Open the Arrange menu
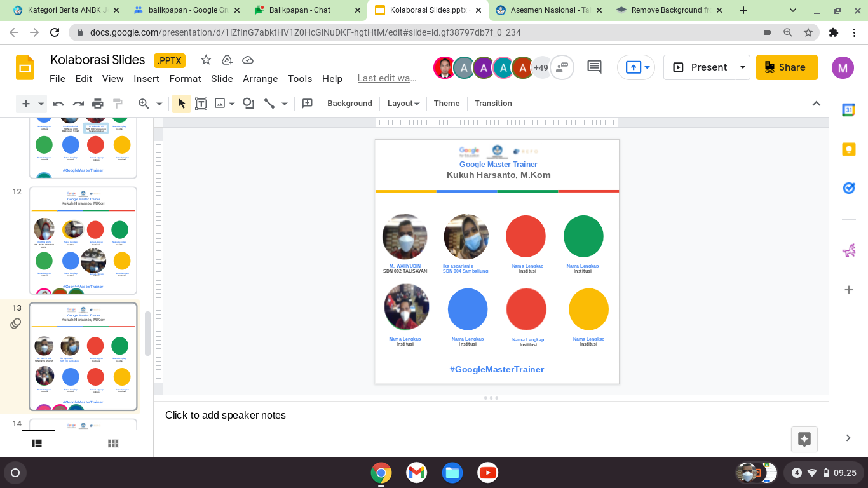Screen dimensions: 868x488 pos(260,79)
